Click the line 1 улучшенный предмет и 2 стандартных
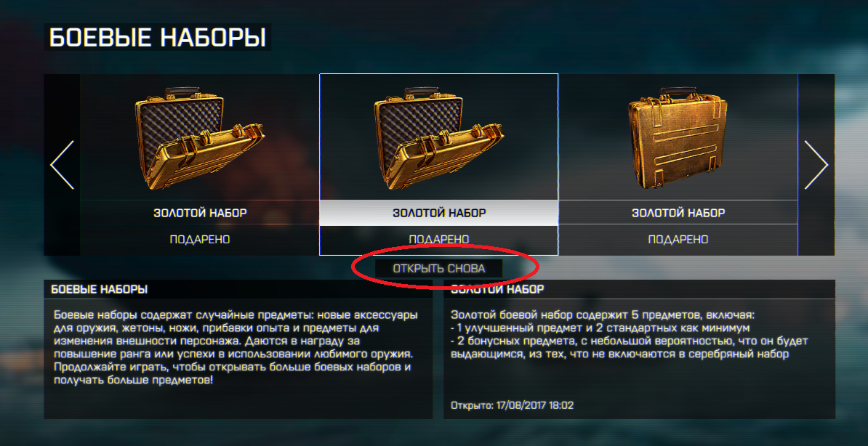This screenshot has width=868, height=446. click(600, 328)
